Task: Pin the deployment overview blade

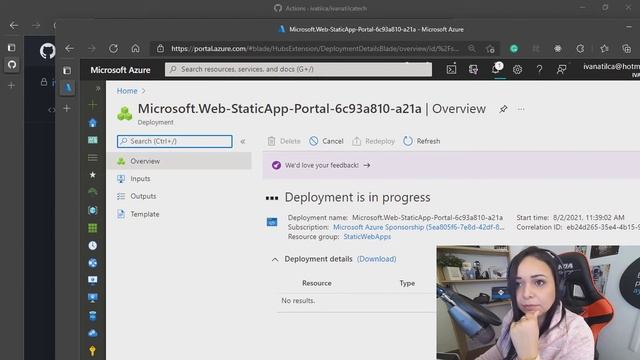Action: point(503,109)
